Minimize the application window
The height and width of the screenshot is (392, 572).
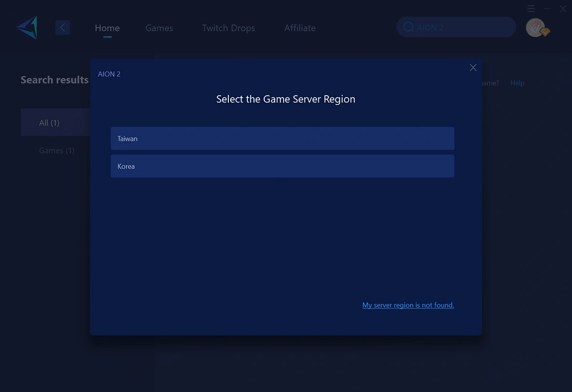point(548,9)
